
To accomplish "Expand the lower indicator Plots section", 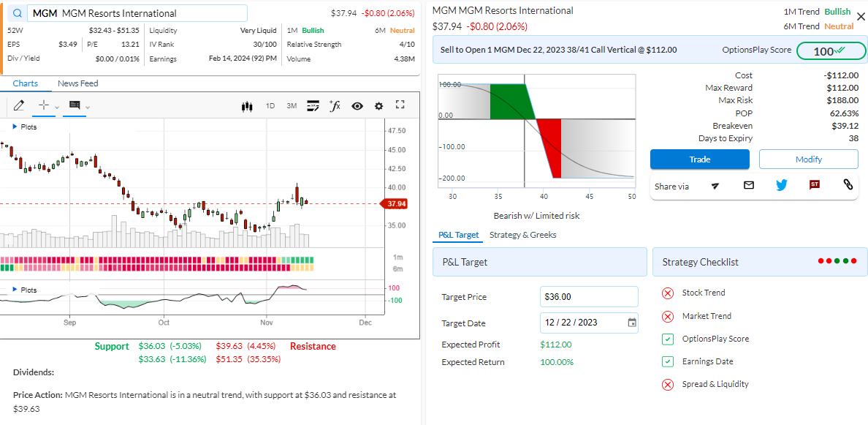I will click(25, 290).
